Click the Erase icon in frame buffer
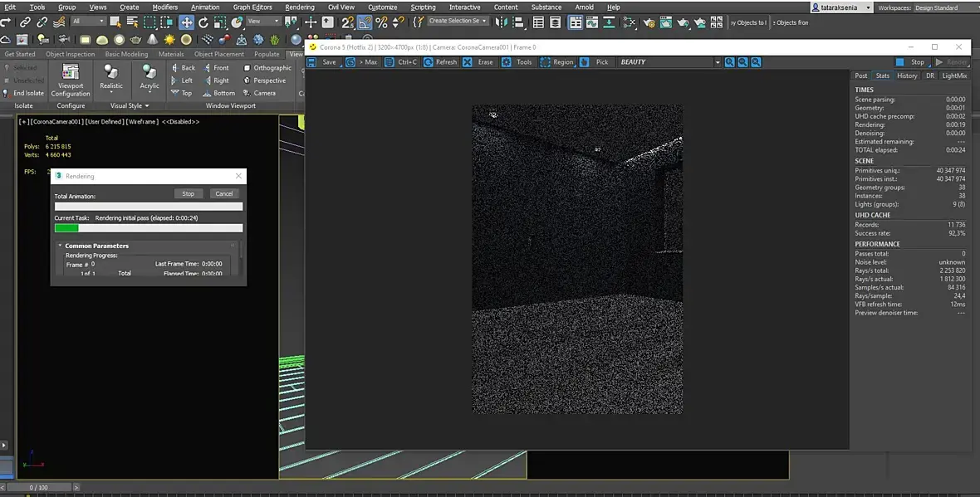Viewport: 980px width, 497px height. 468,62
